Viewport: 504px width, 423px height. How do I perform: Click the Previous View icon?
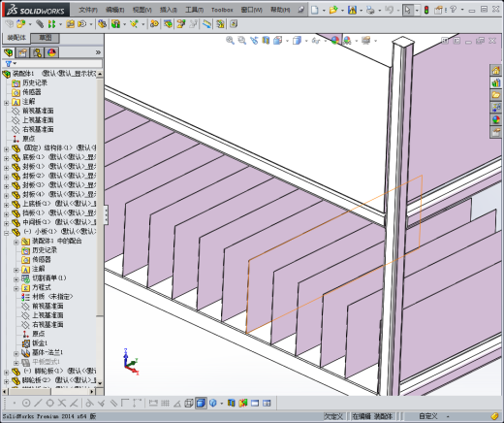[254, 41]
